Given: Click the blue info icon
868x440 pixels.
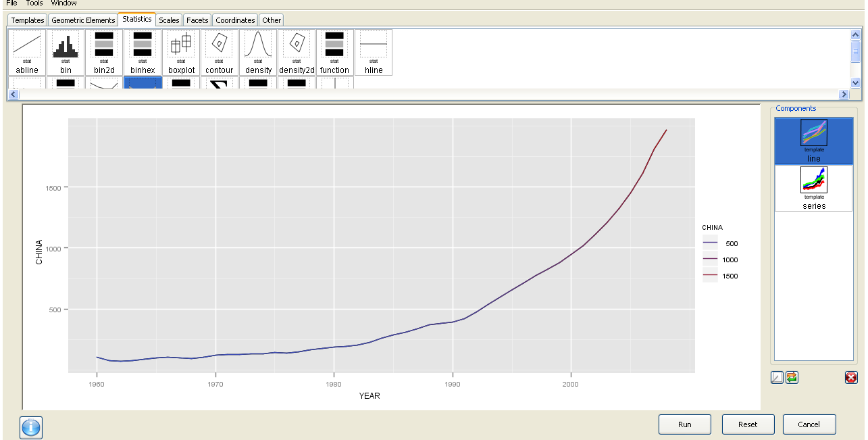Looking at the screenshot, I should [31, 427].
